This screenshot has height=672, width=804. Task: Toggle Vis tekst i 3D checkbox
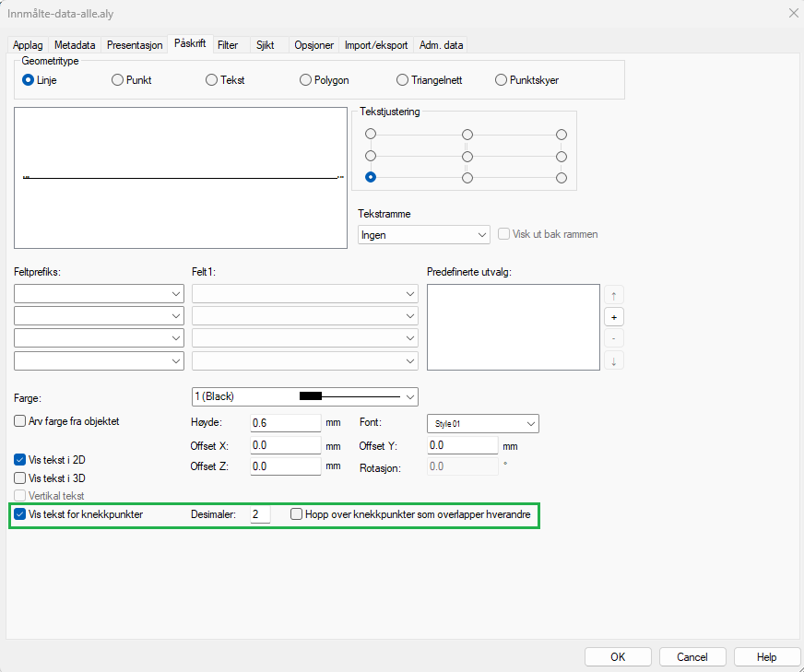[x=20, y=478]
